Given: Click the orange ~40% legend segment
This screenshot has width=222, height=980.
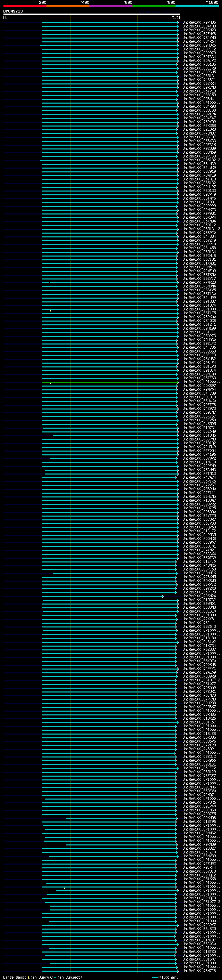Looking at the screenshot, I should (x=68, y=6).
